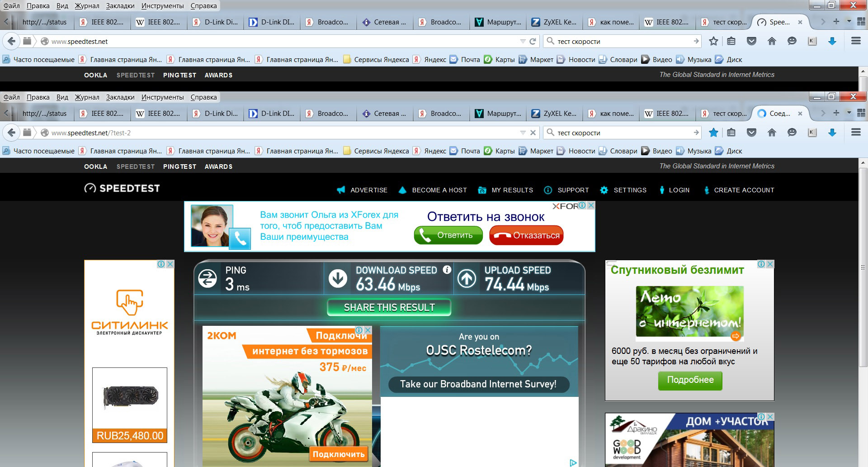Click green Ответить button in ad
This screenshot has height=467, width=868.
[x=448, y=235]
